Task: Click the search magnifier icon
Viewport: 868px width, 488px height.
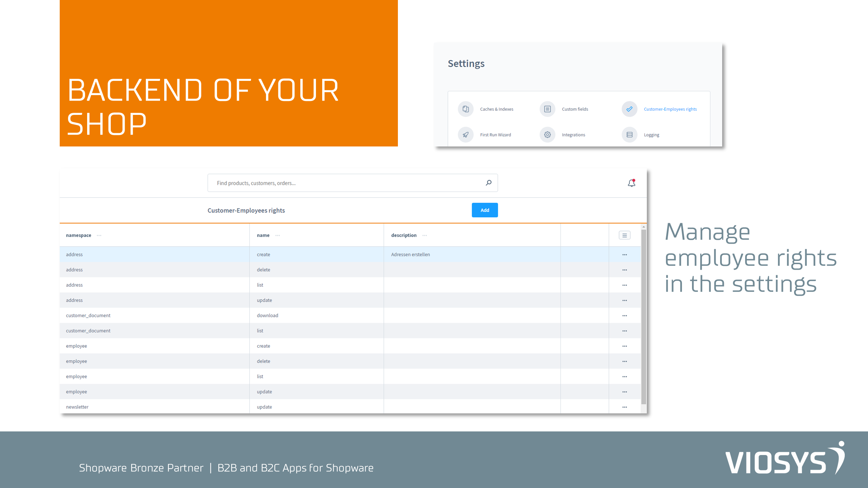Action: coord(489,183)
